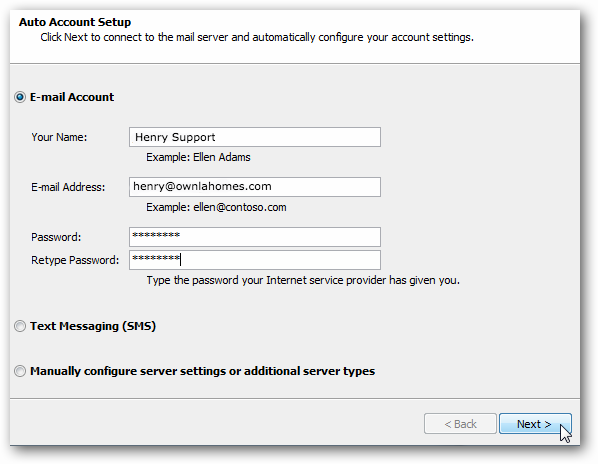This screenshot has width=598, height=464.
Task: Click the 'Your Name:' field label
Action: pos(59,137)
